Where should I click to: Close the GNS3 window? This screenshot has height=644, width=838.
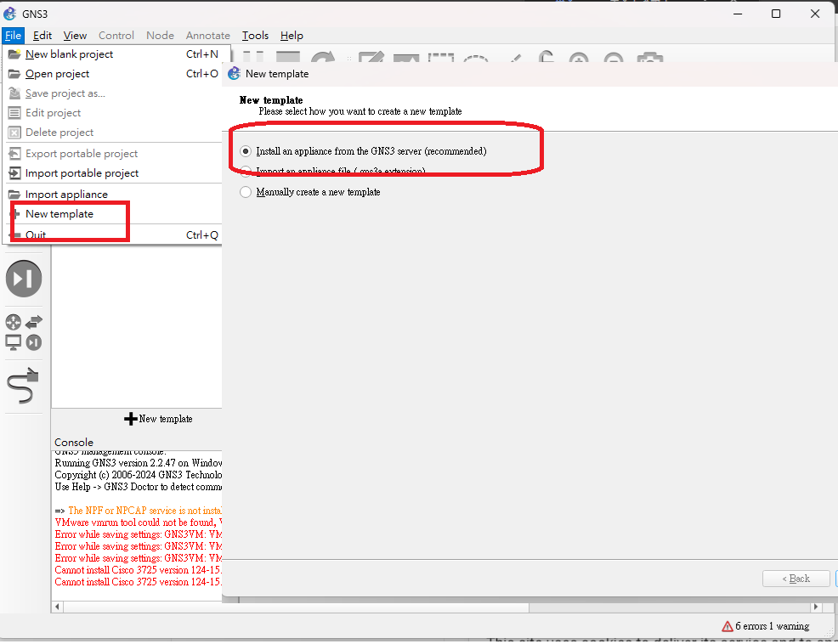(x=815, y=14)
